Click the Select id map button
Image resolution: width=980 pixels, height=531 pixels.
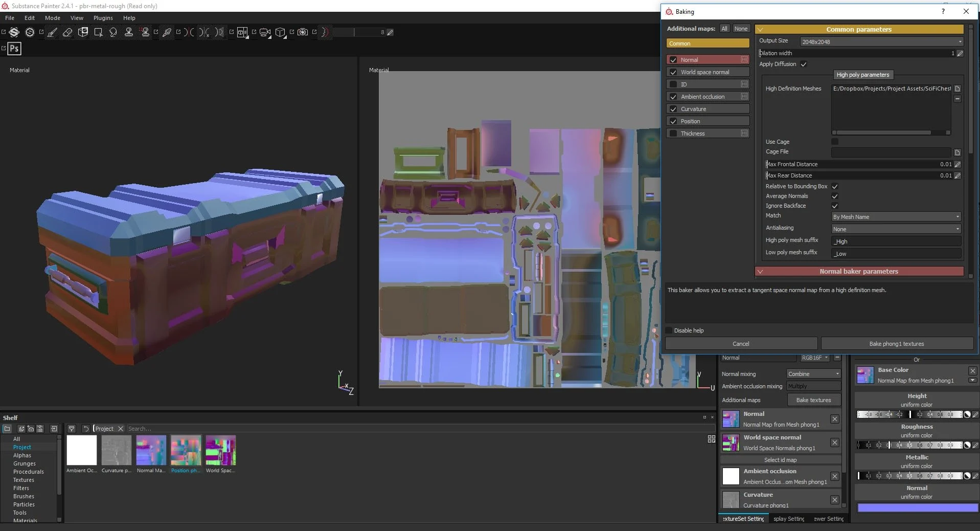tap(780, 460)
